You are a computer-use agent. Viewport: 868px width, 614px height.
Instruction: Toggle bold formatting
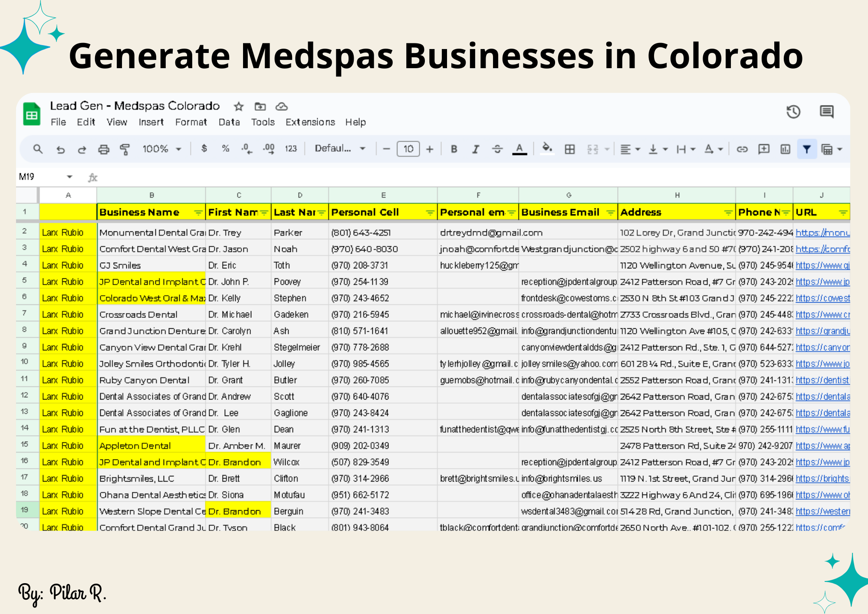click(454, 149)
